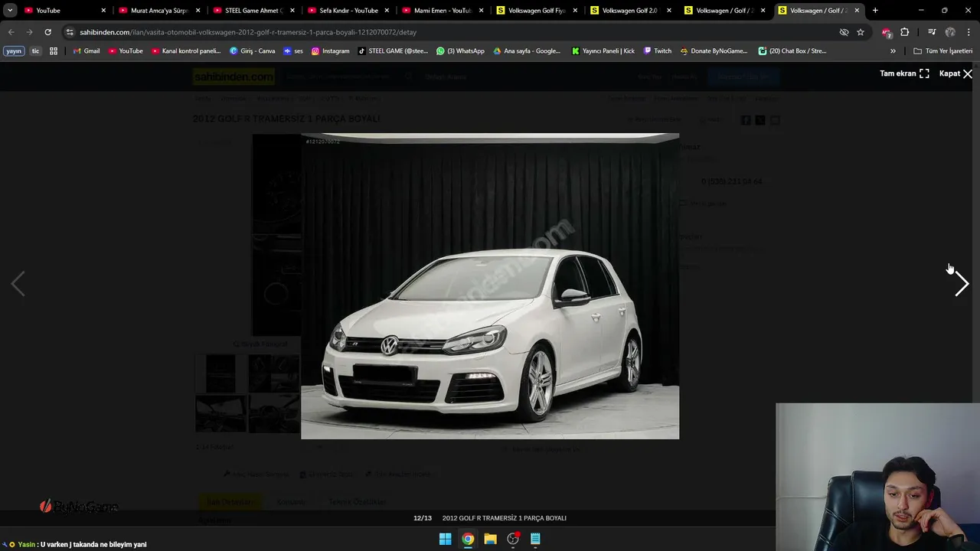Viewport: 980px width, 551px height.
Task: Click the white Golf R main photo
Action: [490, 286]
